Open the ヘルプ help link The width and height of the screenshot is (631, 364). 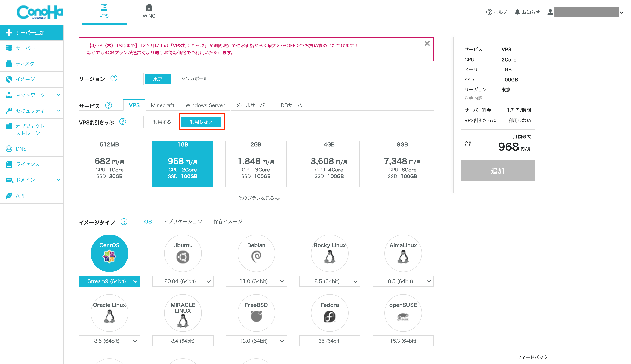point(496,12)
